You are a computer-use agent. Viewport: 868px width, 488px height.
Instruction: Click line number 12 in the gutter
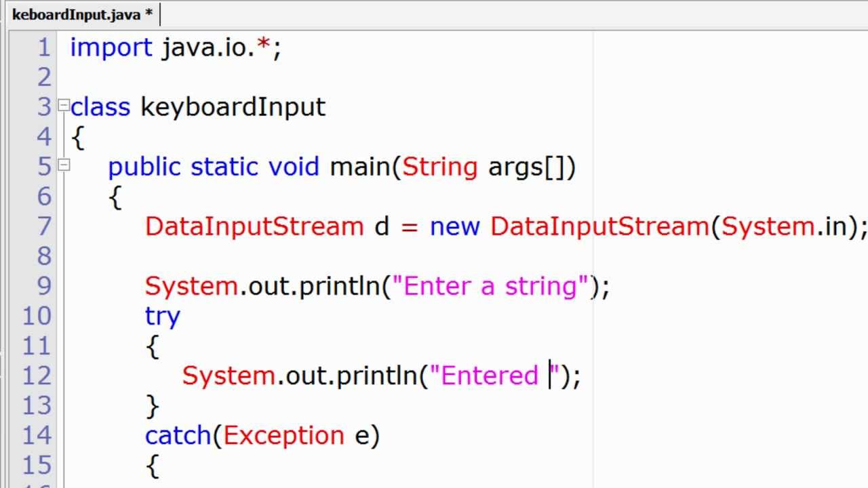tap(37, 375)
